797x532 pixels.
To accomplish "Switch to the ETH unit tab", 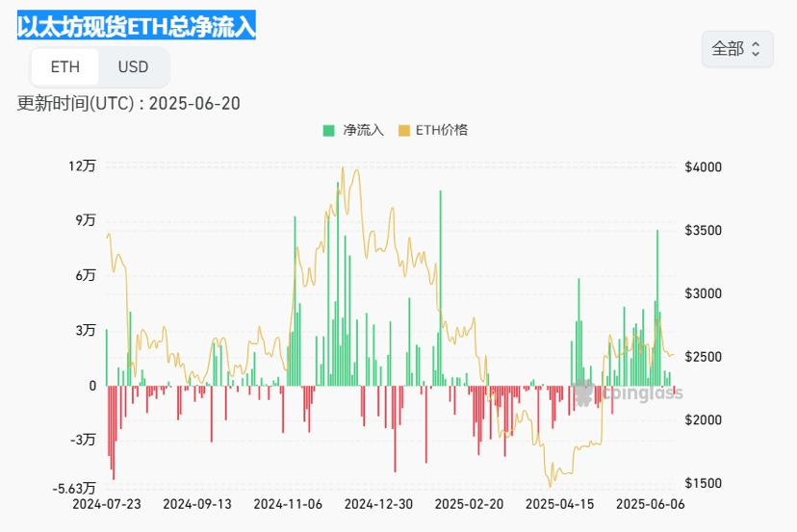I will pyautogui.click(x=65, y=67).
